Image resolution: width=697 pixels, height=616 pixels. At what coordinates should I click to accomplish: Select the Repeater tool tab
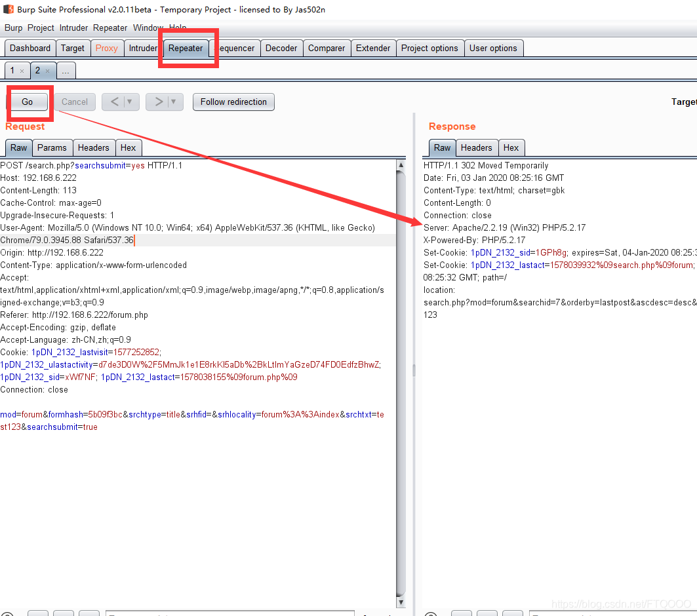pos(186,48)
